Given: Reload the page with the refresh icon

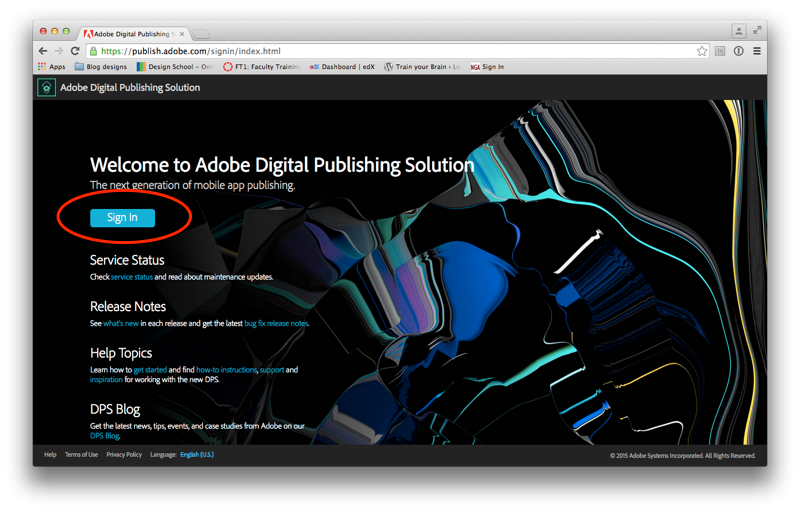Looking at the screenshot, I should click(x=75, y=51).
